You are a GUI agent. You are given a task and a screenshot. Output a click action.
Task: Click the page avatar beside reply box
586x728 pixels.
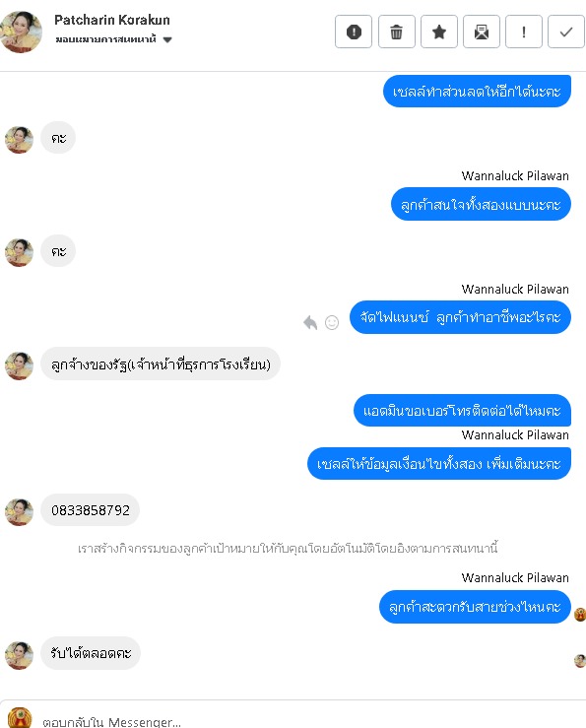click(x=20, y=718)
